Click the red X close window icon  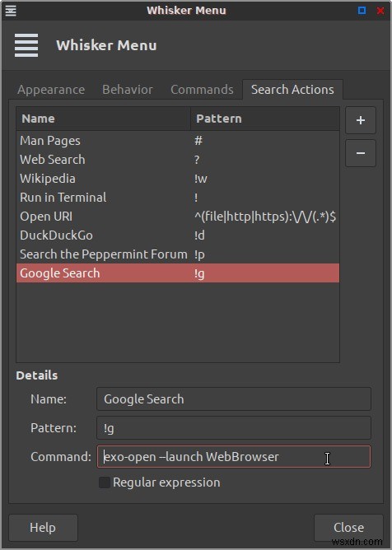(x=380, y=11)
